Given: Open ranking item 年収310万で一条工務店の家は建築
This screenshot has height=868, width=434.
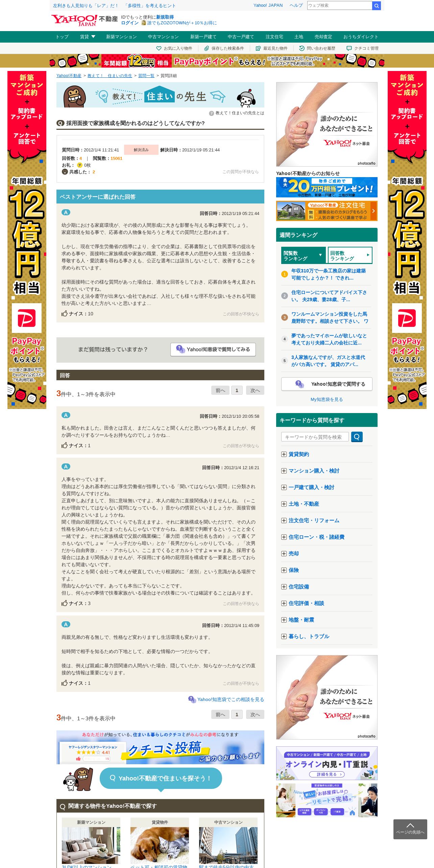Looking at the screenshot, I should tap(329, 274).
